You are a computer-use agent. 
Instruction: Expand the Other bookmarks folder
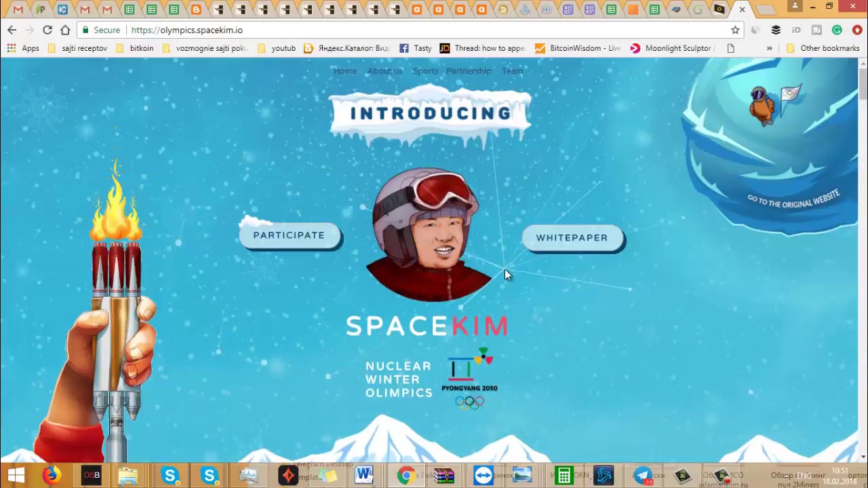point(823,48)
